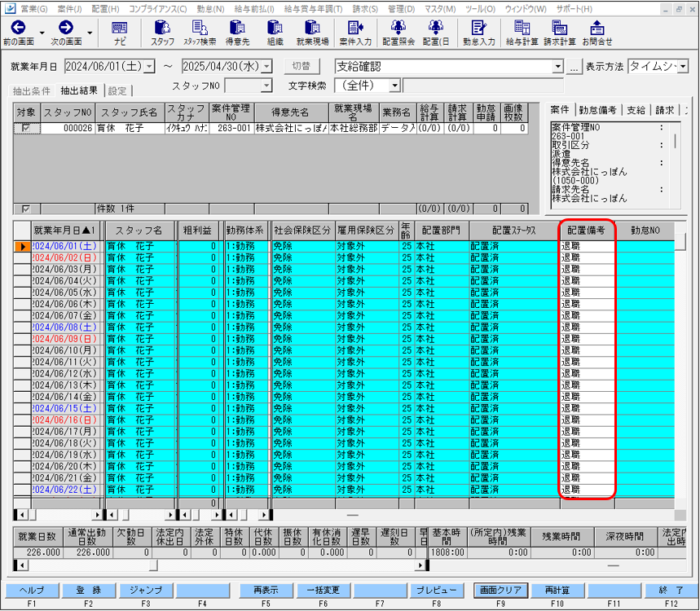Open dropdown next to 次の画面 button
700x611 pixels.
click(x=90, y=33)
